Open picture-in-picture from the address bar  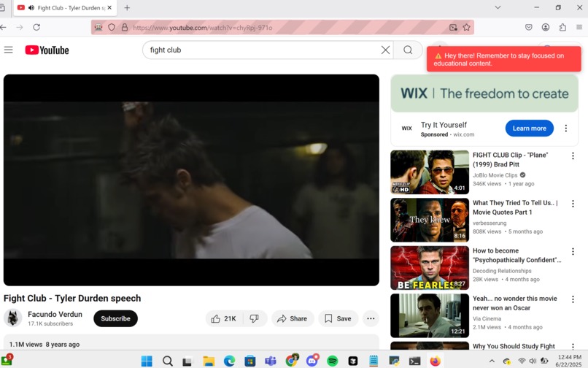pos(453,27)
